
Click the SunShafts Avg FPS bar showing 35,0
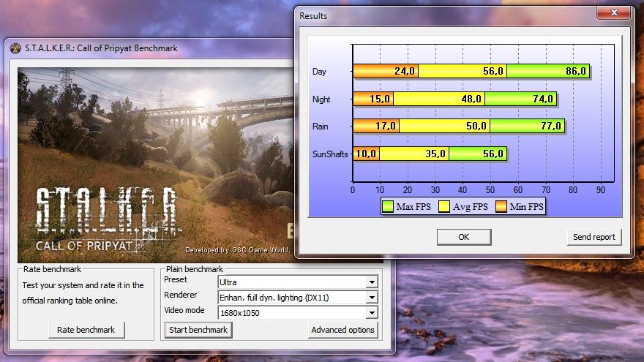pyautogui.click(x=414, y=154)
